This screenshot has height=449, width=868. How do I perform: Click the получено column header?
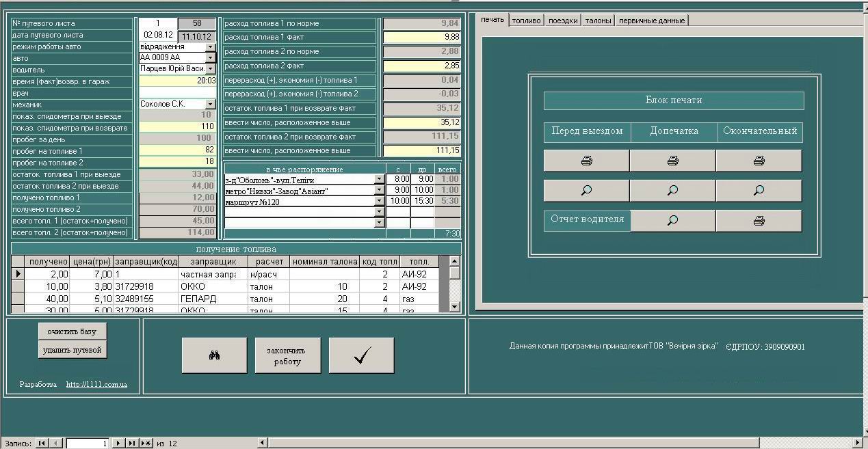(48, 262)
